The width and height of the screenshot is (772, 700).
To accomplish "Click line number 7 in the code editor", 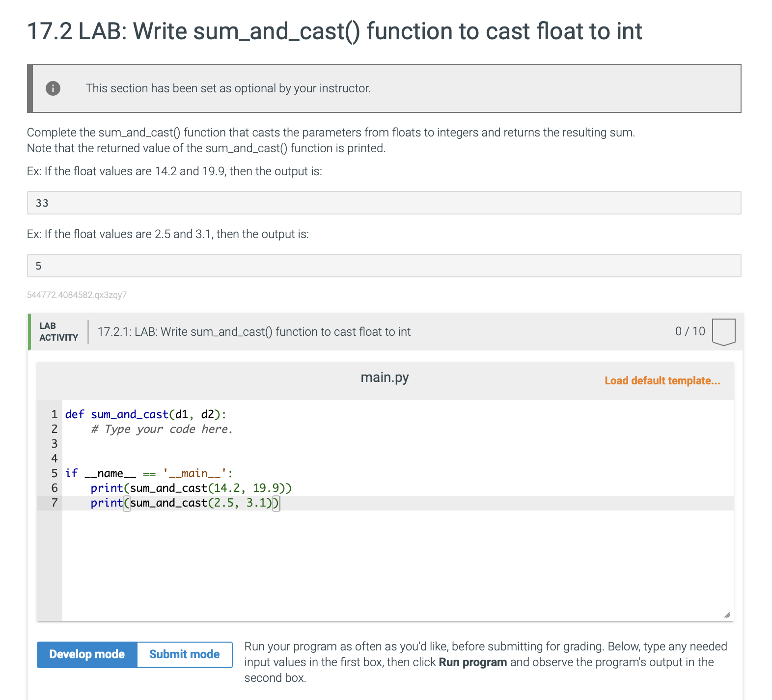I will coord(54,503).
